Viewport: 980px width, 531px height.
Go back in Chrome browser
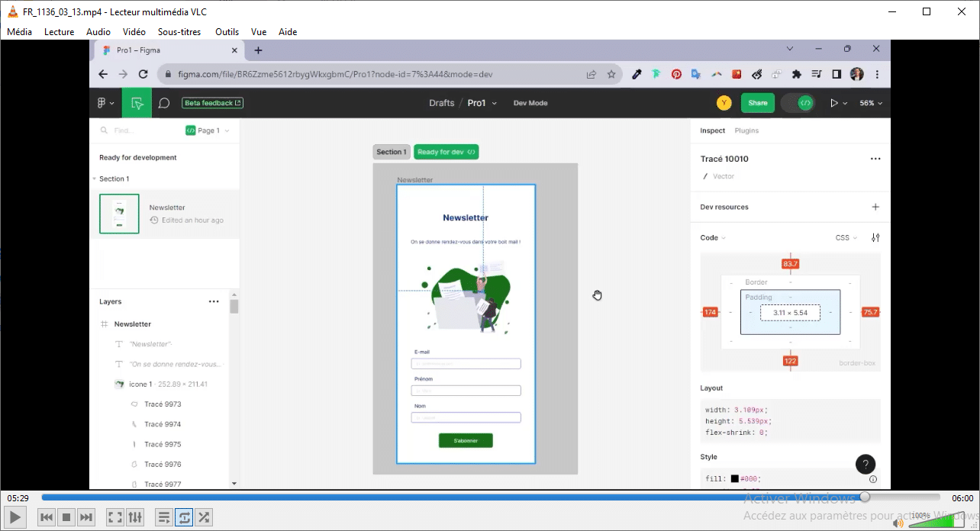(x=103, y=74)
